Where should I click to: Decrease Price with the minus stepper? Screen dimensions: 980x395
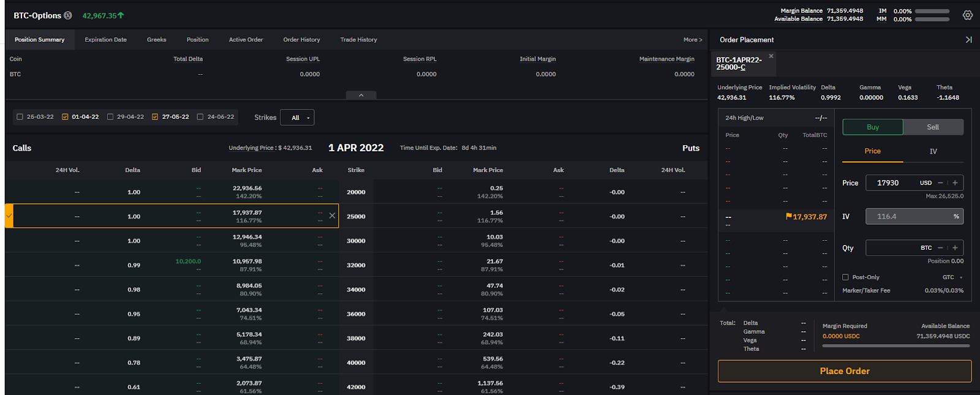[x=940, y=182]
